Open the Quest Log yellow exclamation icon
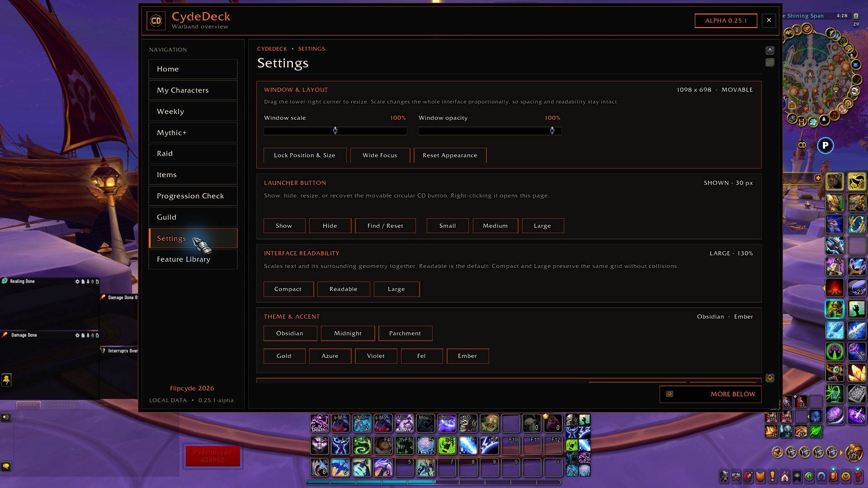Image resolution: width=868 pixels, height=488 pixels. (773, 476)
